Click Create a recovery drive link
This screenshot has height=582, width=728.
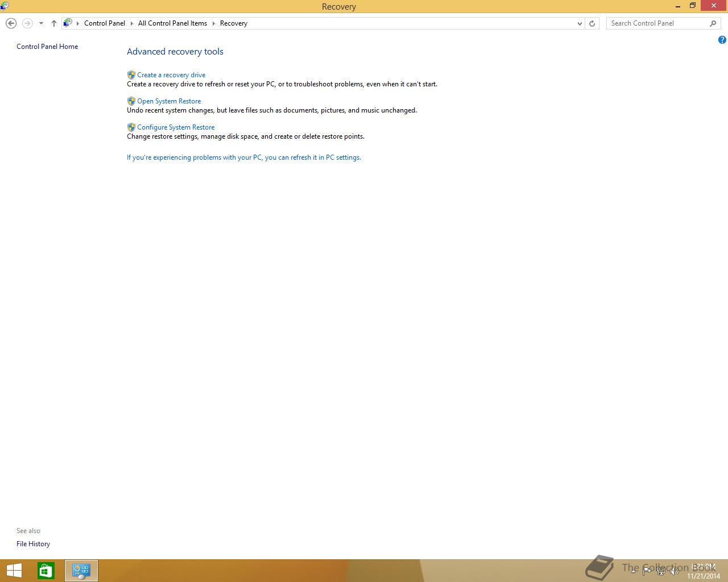[x=171, y=75]
